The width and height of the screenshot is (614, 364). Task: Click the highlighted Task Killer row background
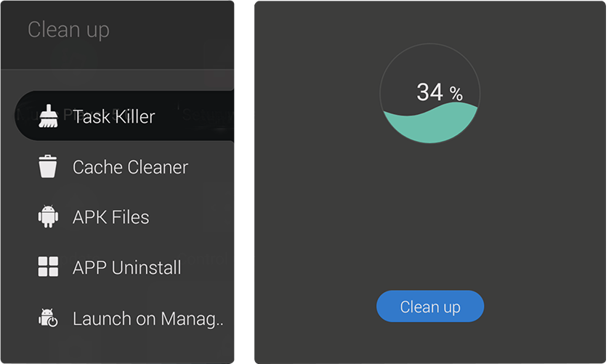pos(124,116)
